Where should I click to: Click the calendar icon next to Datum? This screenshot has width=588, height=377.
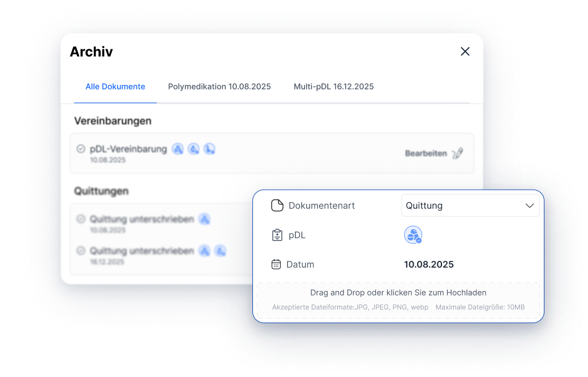[x=276, y=264]
